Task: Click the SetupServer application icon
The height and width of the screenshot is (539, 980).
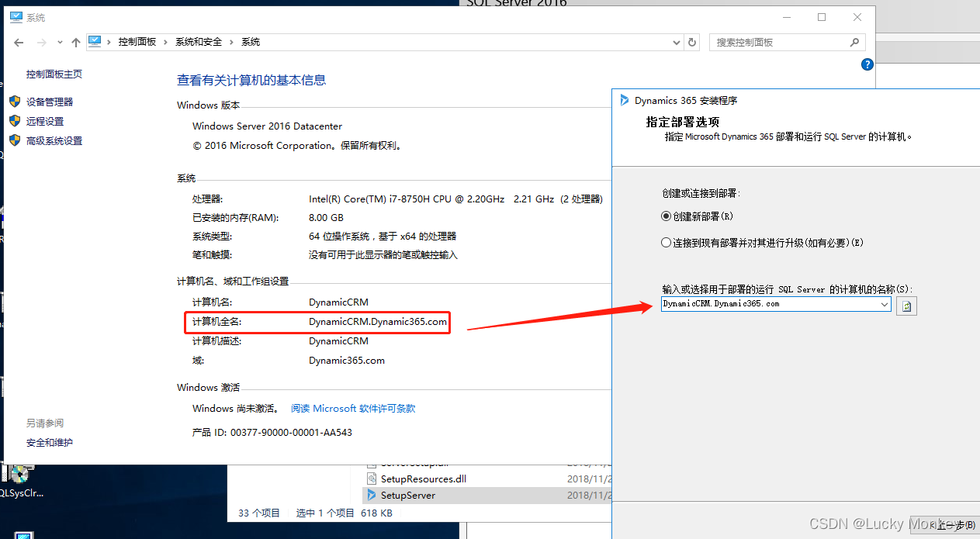Action: point(371,495)
